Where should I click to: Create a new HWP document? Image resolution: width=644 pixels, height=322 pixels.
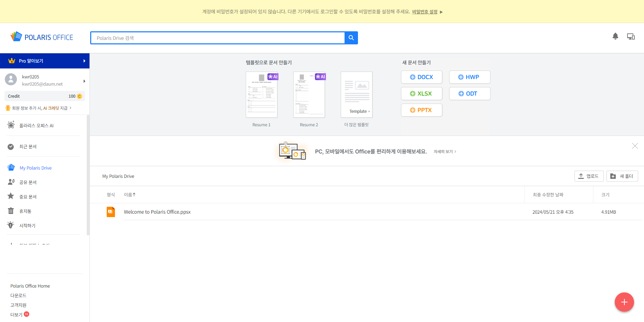[x=470, y=77]
